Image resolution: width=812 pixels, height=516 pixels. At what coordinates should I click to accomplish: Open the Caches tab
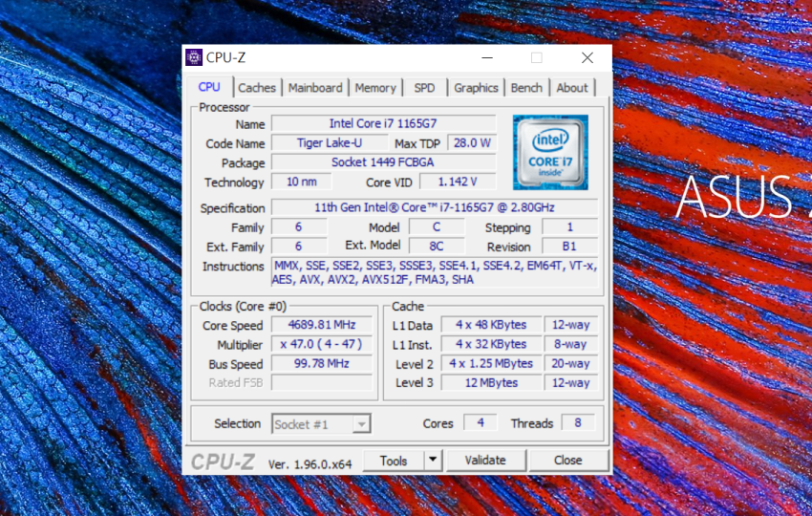tap(257, 88)
